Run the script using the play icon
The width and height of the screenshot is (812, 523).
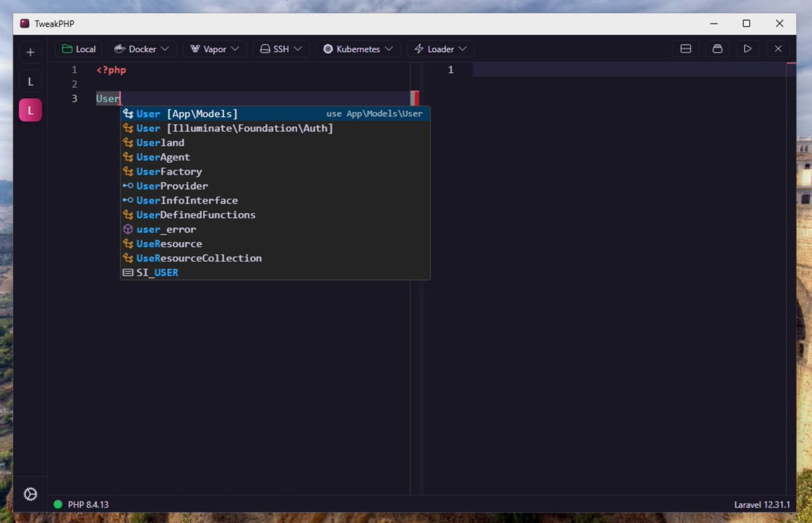pyautogui.click(x=746, y=49)
